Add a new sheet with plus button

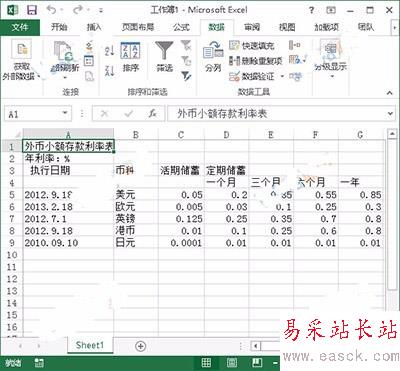point(141,346)
